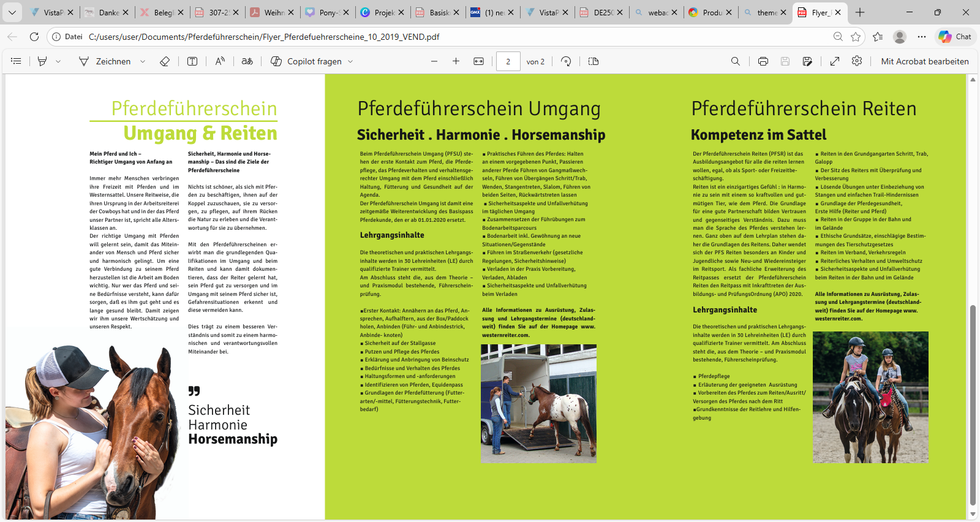The image size is (980, 522).
Task: Open a new browser tab
Action: click(860, 12)
